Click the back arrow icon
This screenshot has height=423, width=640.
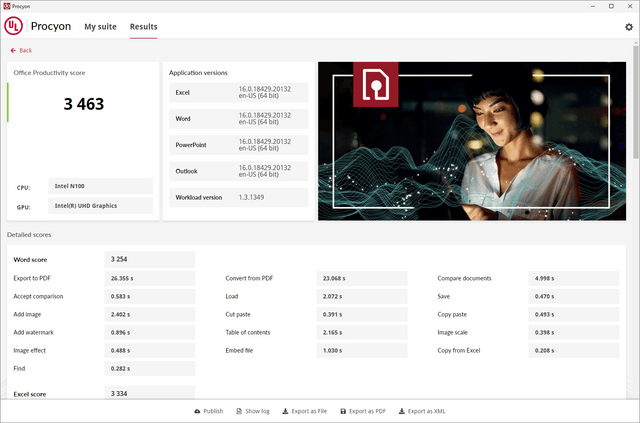tap(13, 50)
